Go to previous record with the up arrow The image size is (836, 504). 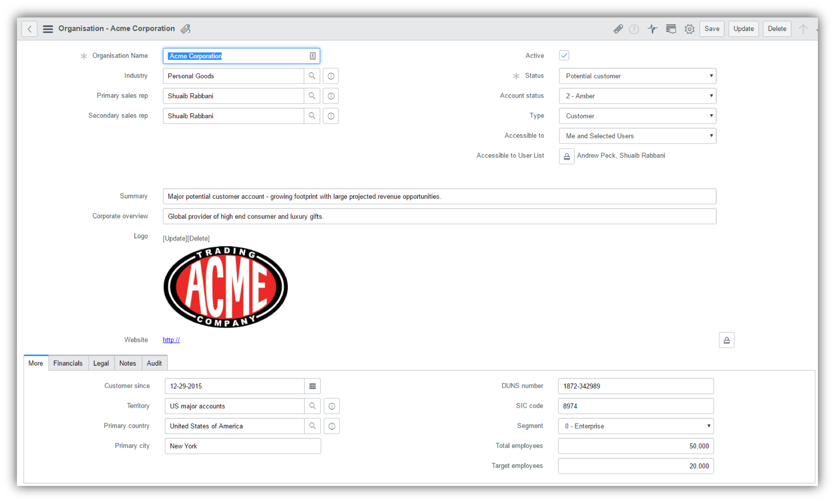click(x=803, y=29)
